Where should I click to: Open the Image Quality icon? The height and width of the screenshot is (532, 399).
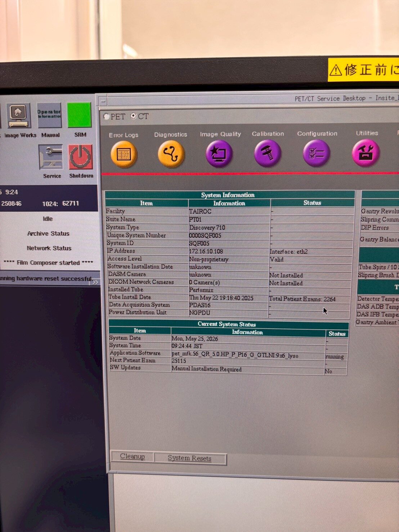click(219, 154)
